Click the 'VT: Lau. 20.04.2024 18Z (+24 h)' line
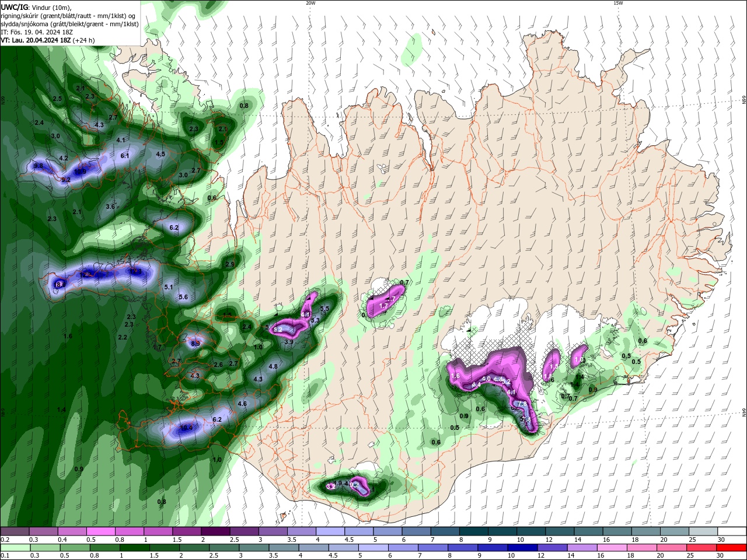This screenshot has height=560, width=747. [x=47, y=40]
